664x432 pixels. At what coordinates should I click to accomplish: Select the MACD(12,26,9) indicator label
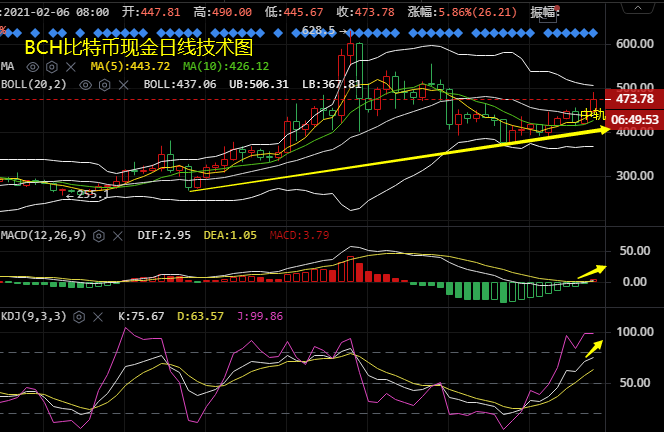point(44,234)
